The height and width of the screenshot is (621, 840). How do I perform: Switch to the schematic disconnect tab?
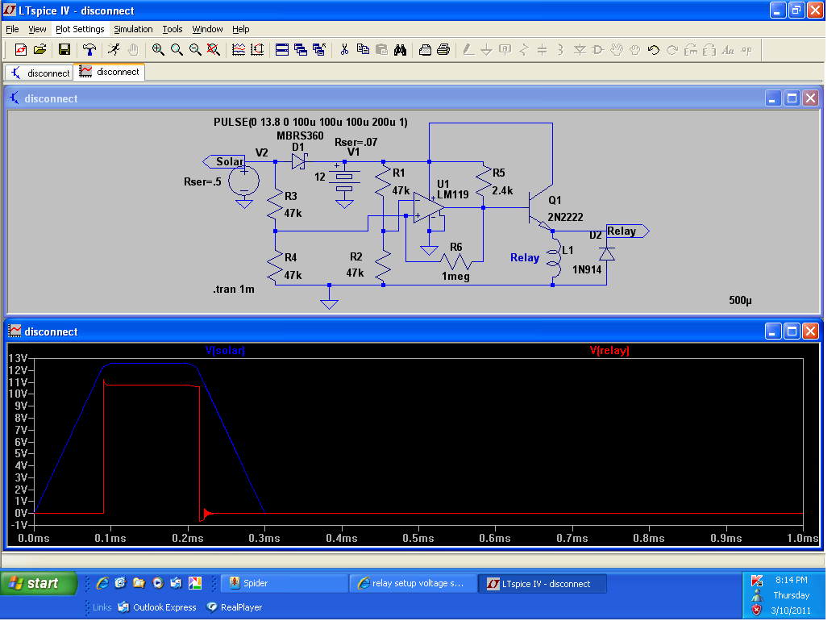(40, 73)
